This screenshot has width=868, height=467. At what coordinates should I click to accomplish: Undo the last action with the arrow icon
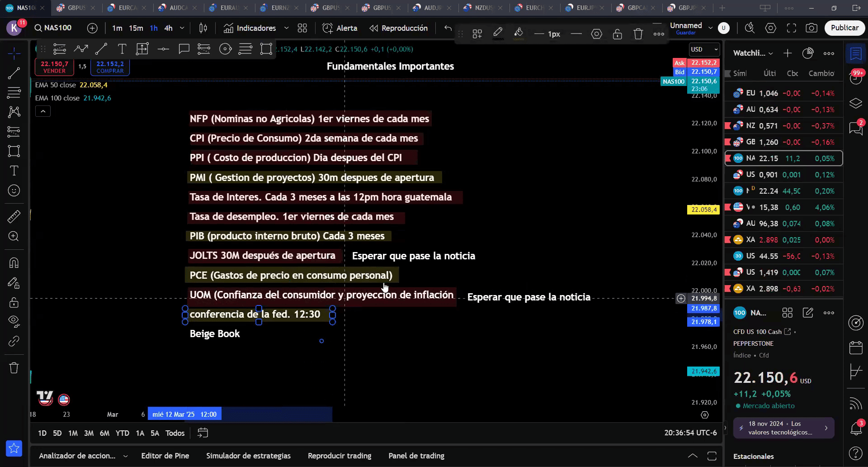tap(448, 28)
